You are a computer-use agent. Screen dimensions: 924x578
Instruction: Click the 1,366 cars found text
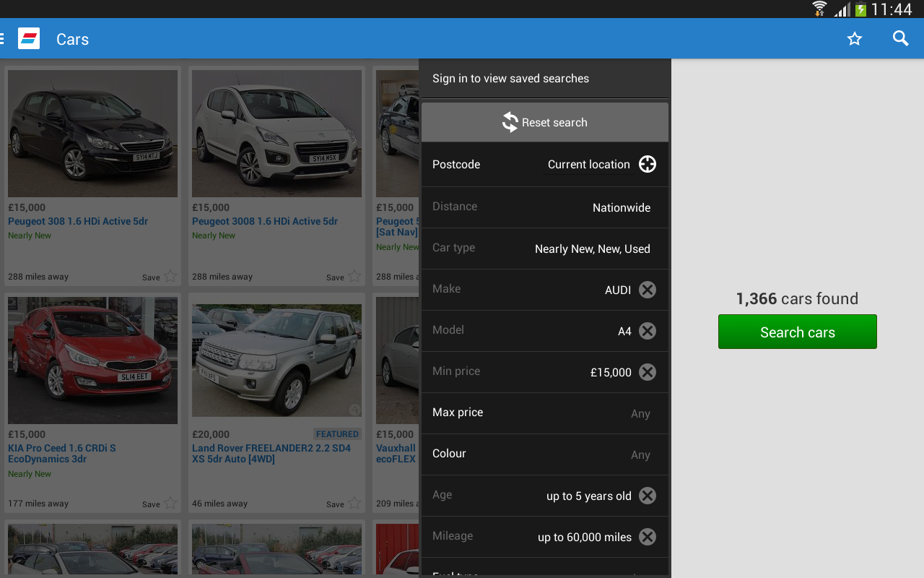[x=797, y=298]
